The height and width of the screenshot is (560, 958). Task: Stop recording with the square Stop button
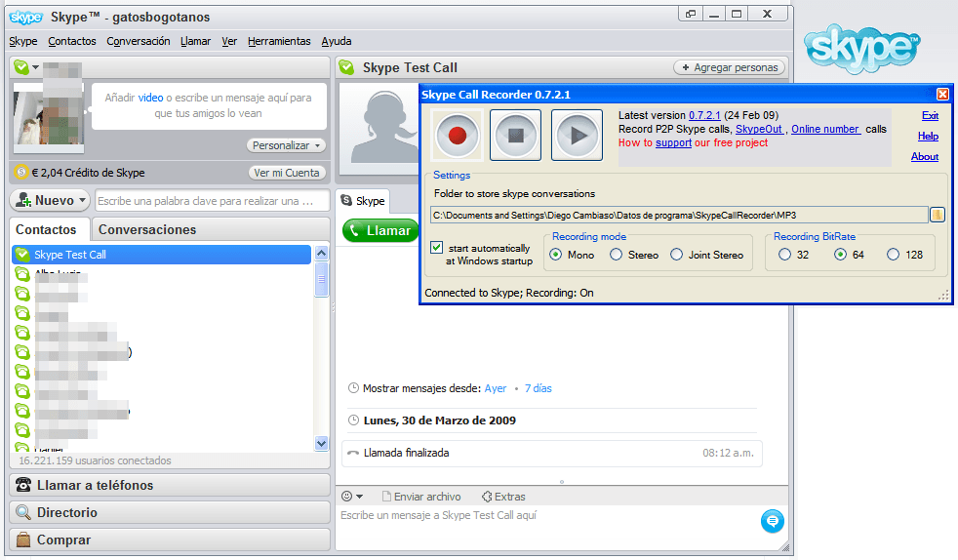click(x=516, y=135)
